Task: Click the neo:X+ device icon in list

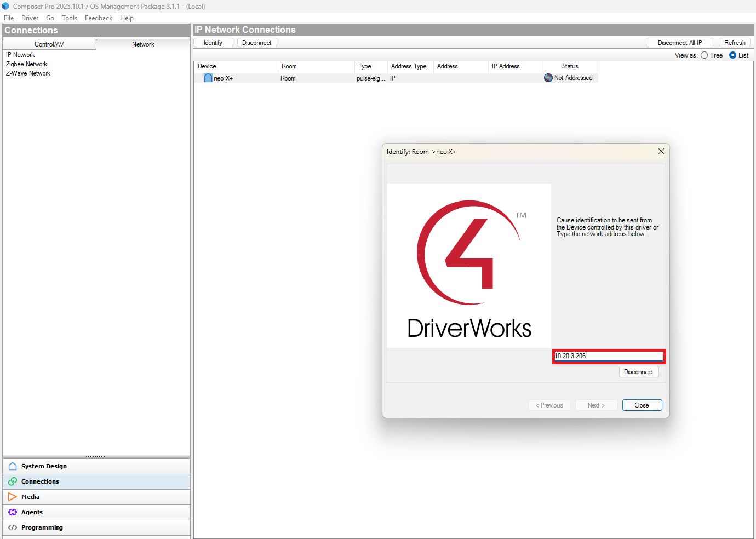Action: click(208, 78)
